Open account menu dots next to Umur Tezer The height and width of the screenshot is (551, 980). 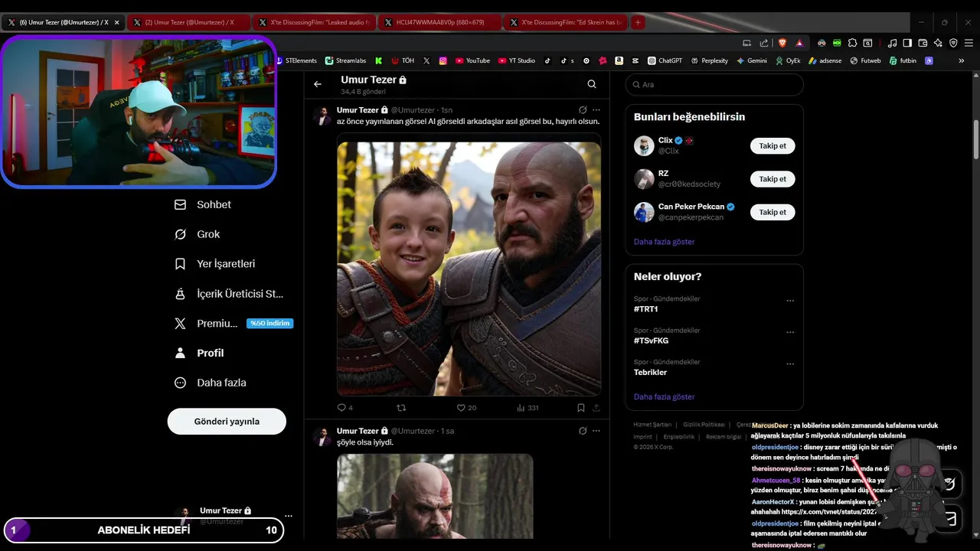pos(289,516)
